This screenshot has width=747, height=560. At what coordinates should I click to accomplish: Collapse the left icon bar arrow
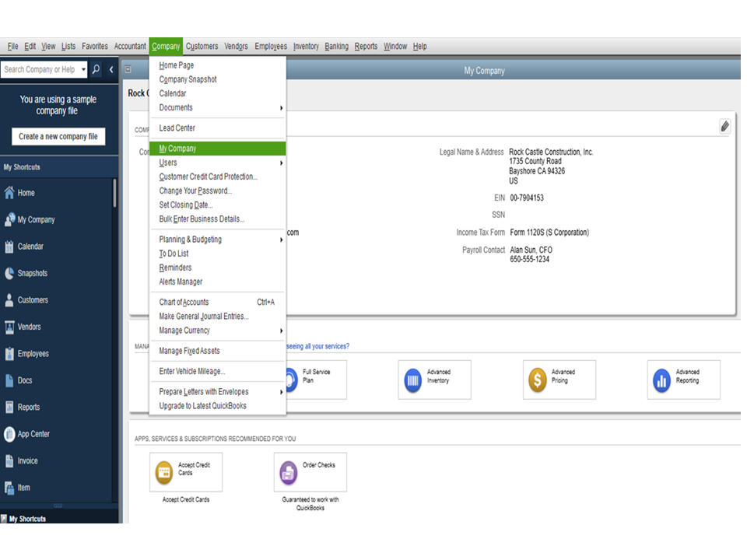click(111, 69)
